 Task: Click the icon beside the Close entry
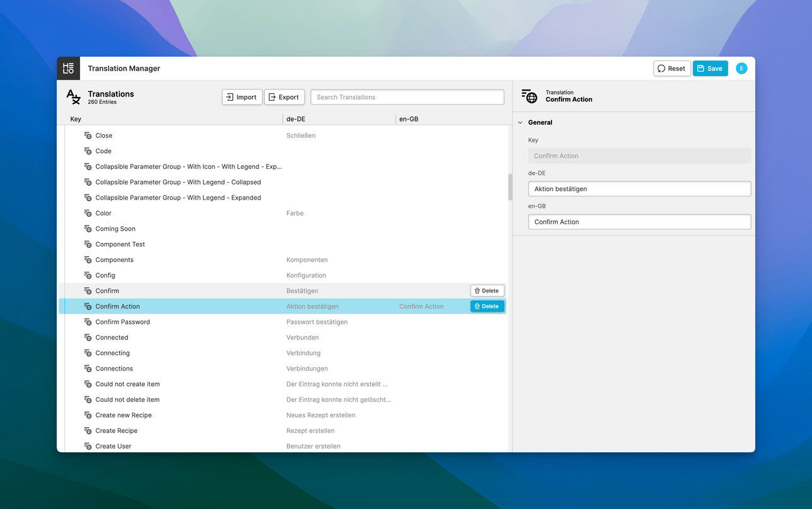[88, 135]
